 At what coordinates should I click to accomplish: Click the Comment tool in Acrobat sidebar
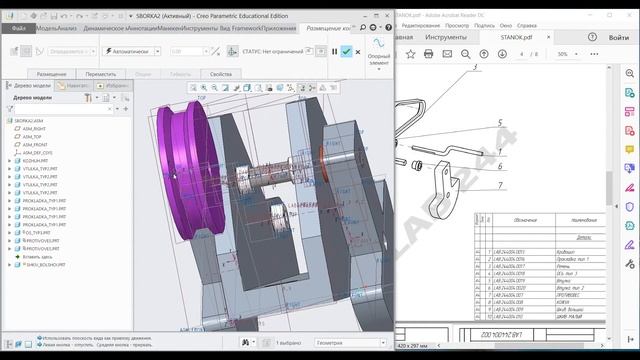630,150
